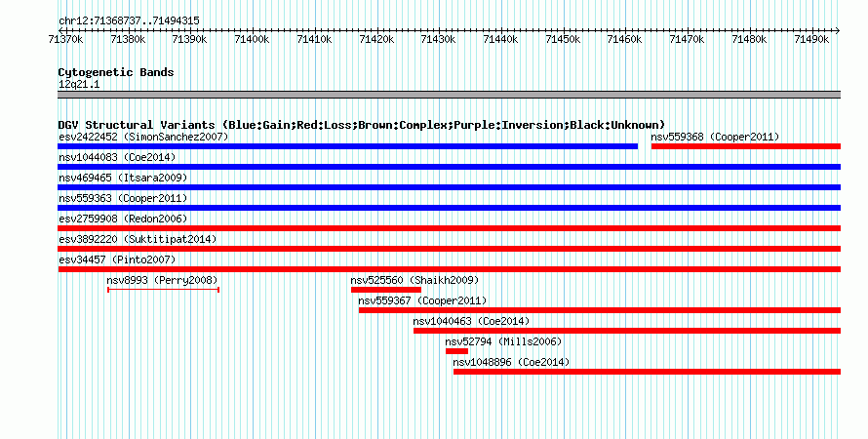Select the nsv8993 (Perry2008) label
Image resolution: width=868 pixels, height=439 pixels.
point(162,280)
